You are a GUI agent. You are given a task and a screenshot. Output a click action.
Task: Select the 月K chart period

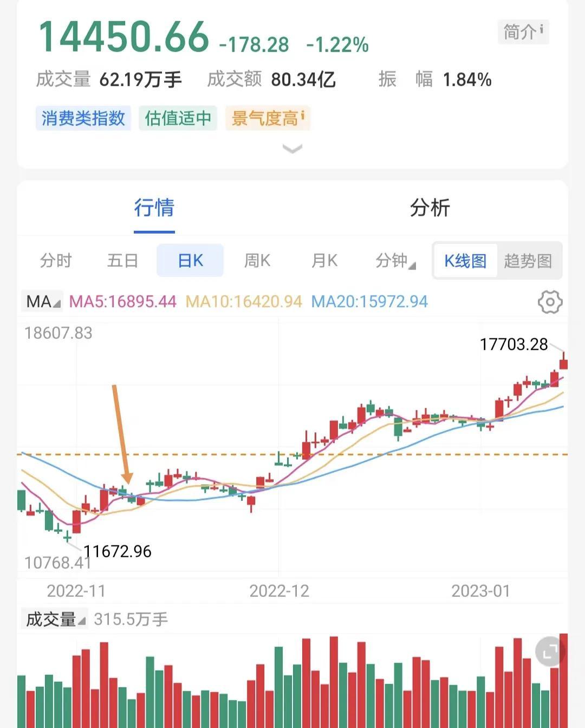324,261
